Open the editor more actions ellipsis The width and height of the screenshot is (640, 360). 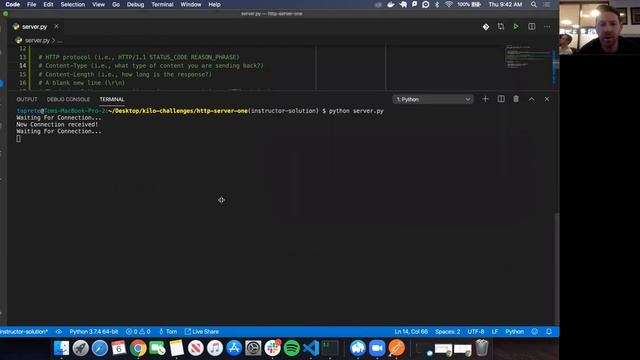coord(547,27)
